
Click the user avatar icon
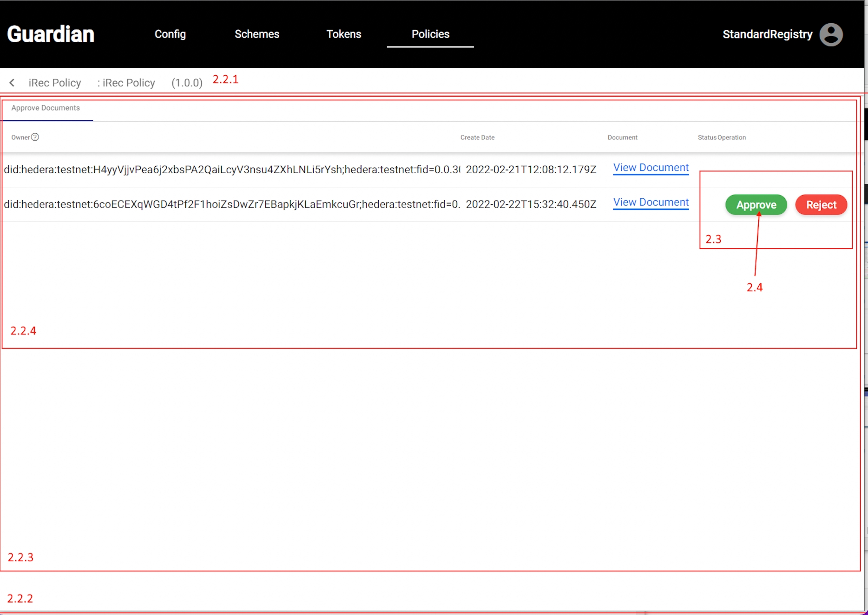(831, 34)
